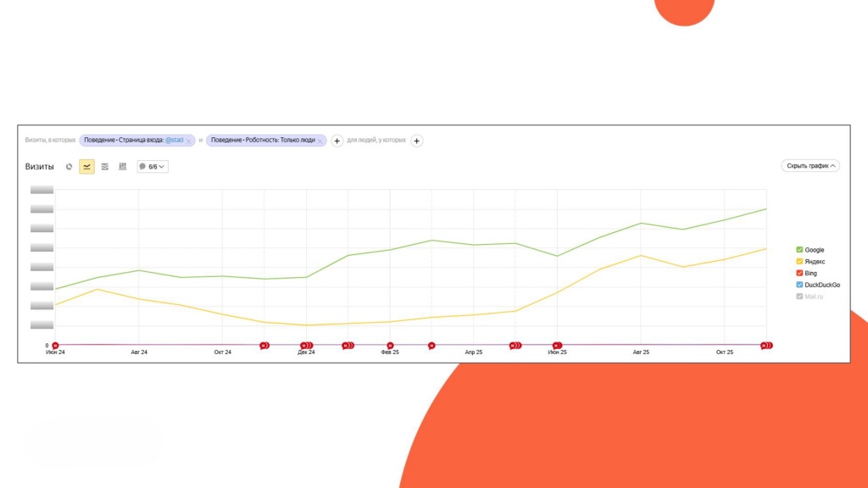This screenshot has height=488, width=868.
Task: Click the 'Окт 25' axis label
Action: (725, 352)
